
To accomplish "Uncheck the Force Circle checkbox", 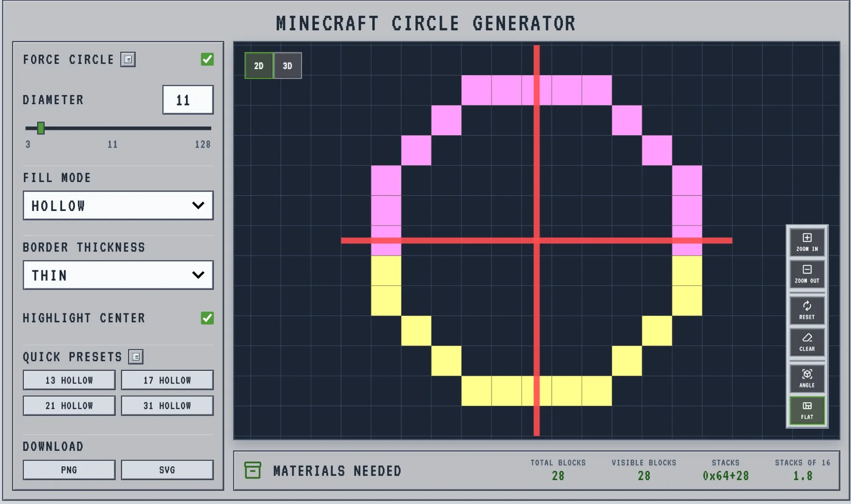I will point(207,59).
